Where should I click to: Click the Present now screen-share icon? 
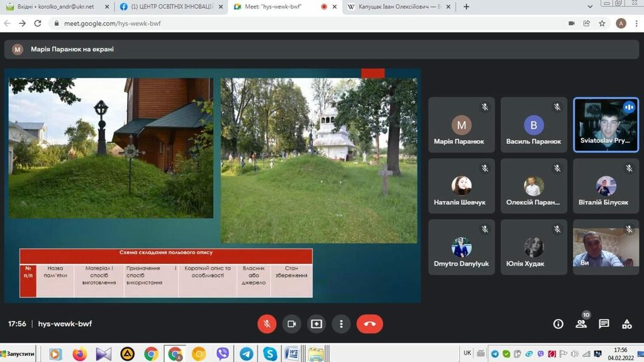(x=316, y=324)
